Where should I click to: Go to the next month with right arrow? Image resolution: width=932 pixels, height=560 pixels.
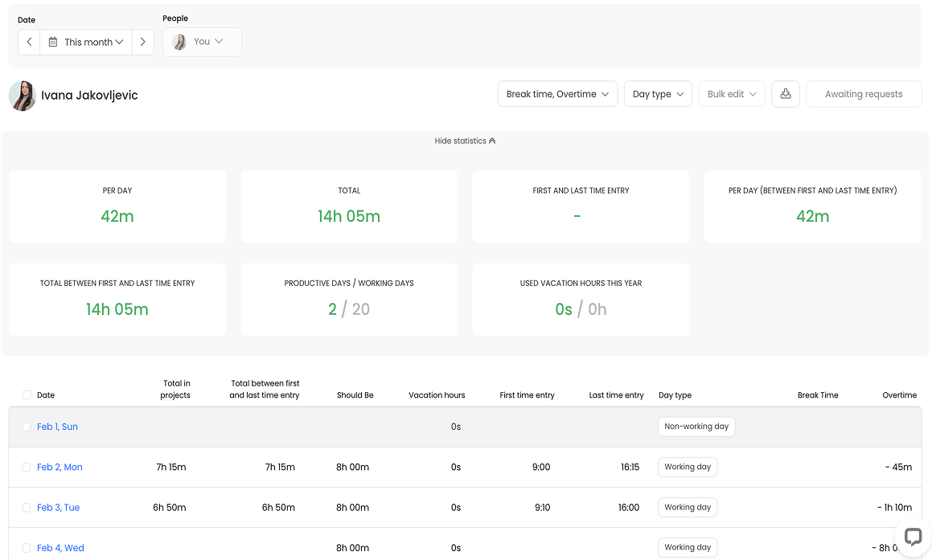pos(142,42)
